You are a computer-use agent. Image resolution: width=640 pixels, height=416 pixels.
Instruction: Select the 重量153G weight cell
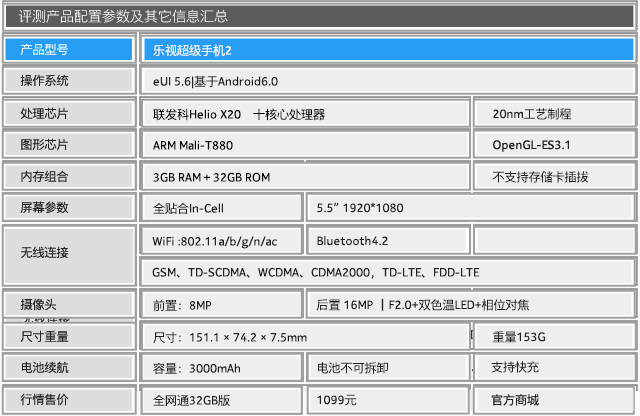pos(553,336)
